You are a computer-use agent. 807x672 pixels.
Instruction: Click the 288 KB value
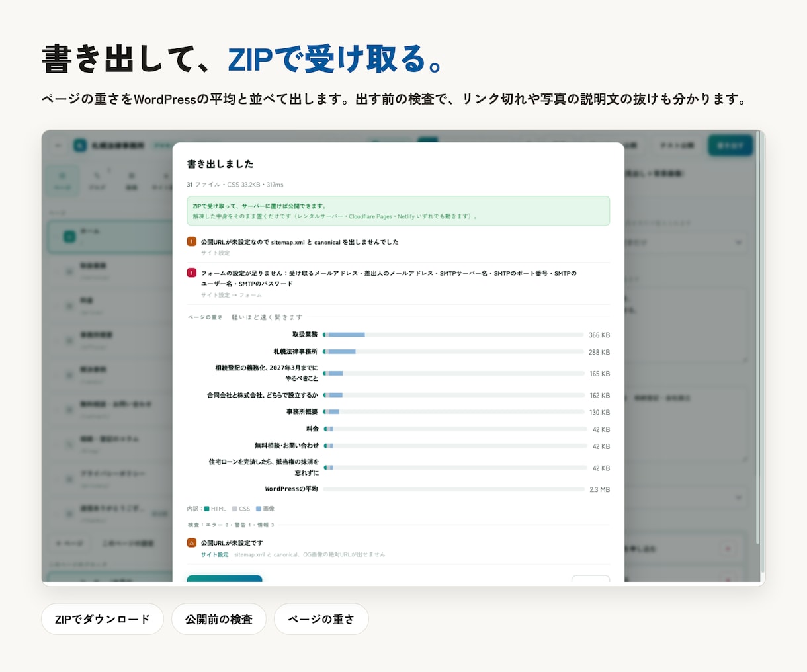(599, 353)
